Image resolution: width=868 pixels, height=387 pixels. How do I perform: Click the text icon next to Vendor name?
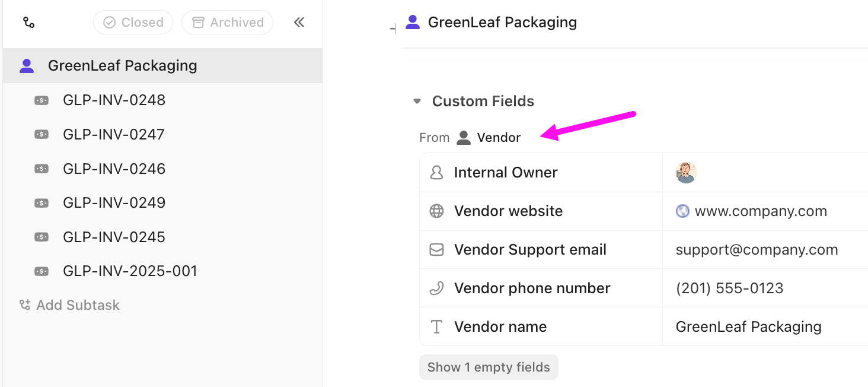(437, 326)
